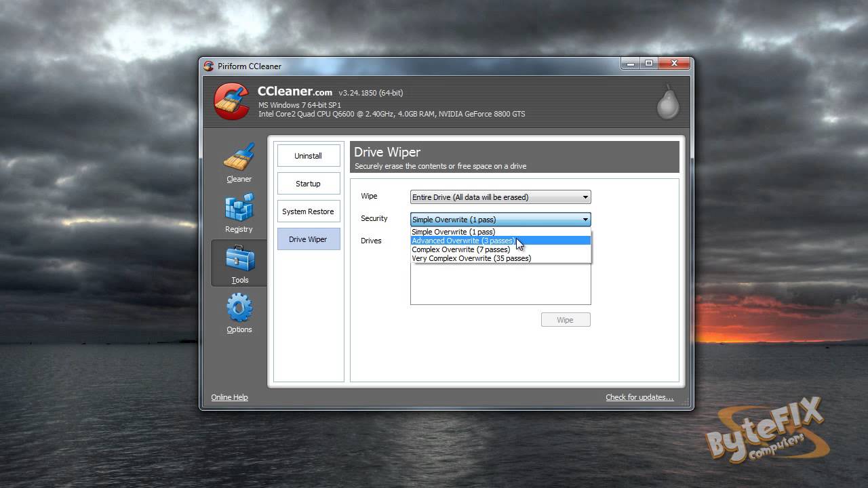
Task: Open the Registry section
Action: [x=239, y=213]
